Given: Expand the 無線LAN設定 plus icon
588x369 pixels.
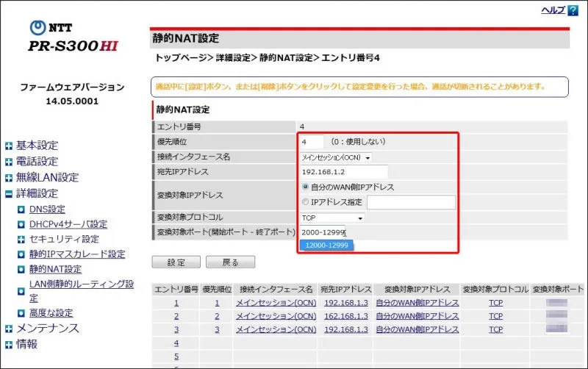Looking at the screenshot, I should tap(9, 178).
